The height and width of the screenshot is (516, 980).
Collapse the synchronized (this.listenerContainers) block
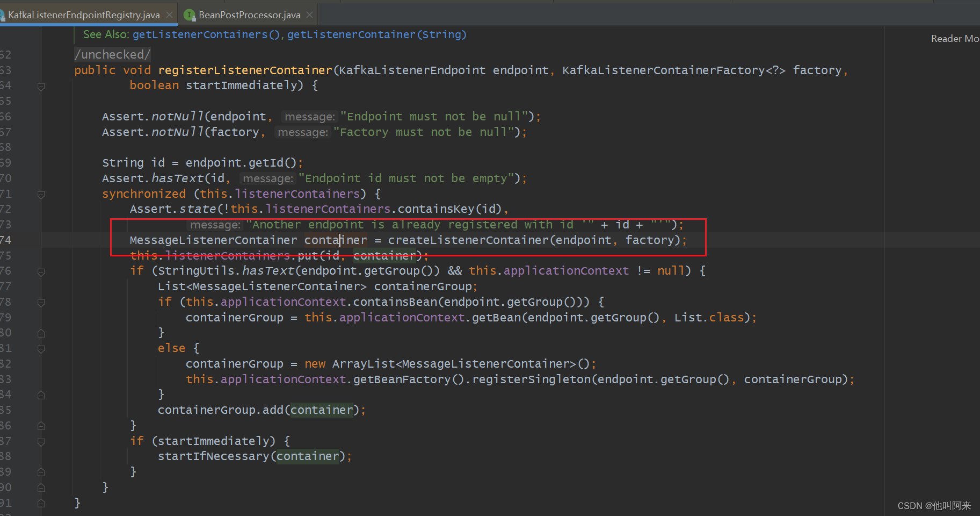[x=41, y=194]
